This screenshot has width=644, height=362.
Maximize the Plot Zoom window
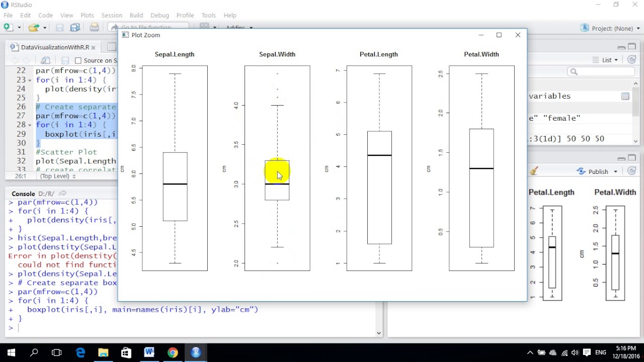coord(499,35)
